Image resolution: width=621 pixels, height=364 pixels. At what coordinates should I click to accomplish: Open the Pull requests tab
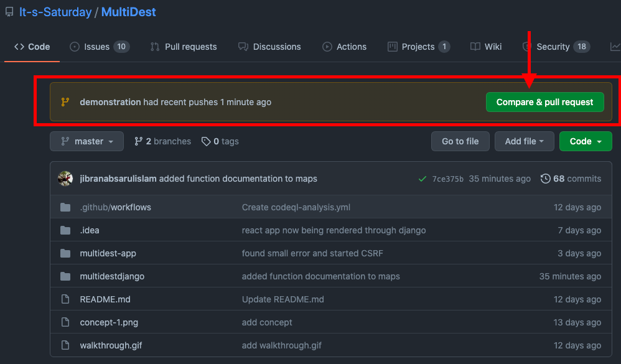pyautogui.click(x=184, y=47)
